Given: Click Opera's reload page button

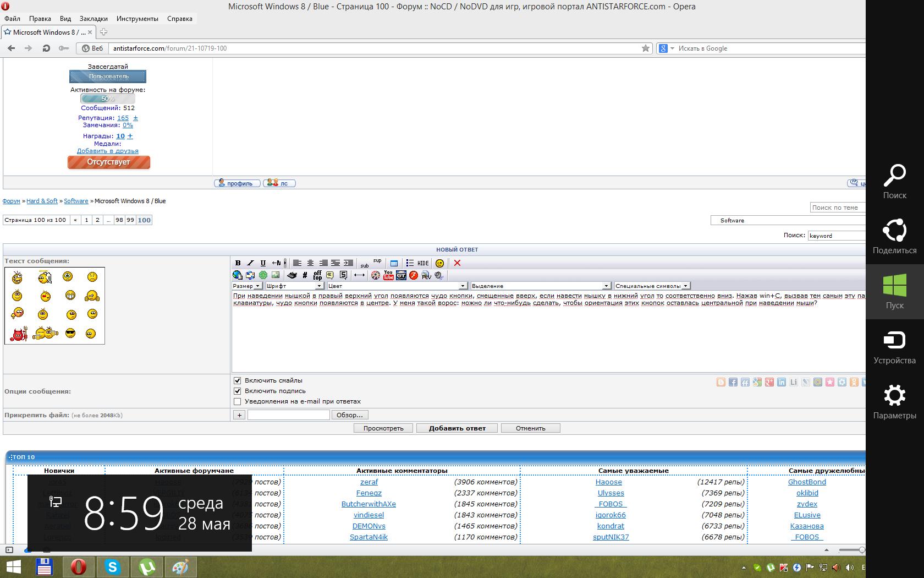Looking at the screenshot, I should coord(46,48).
